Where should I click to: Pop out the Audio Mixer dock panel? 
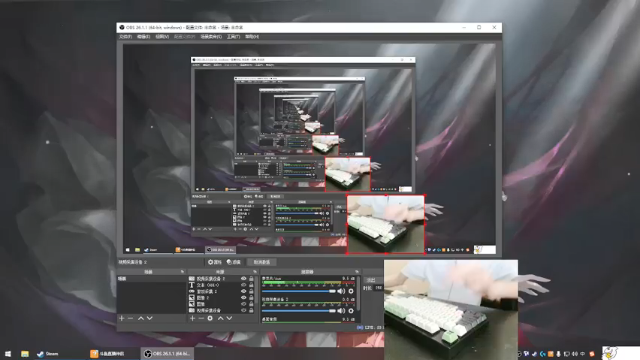tap(357, 272)
